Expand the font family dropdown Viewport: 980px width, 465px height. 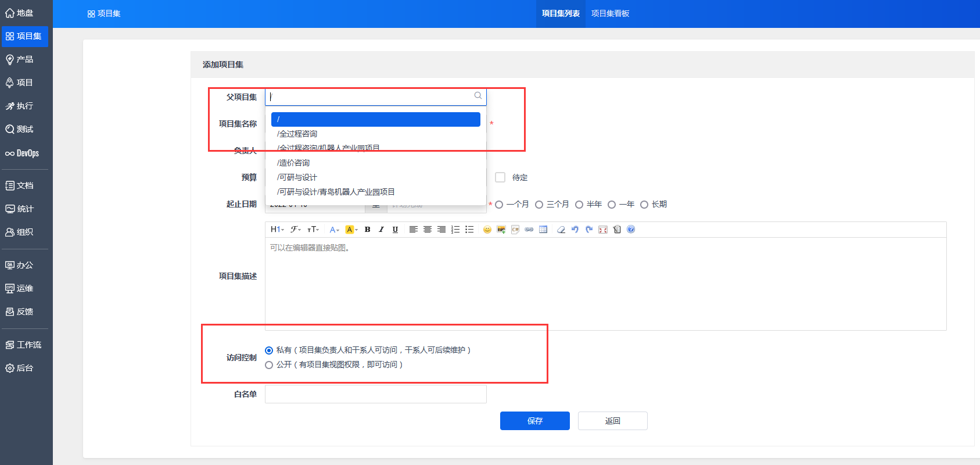[296, 230]
